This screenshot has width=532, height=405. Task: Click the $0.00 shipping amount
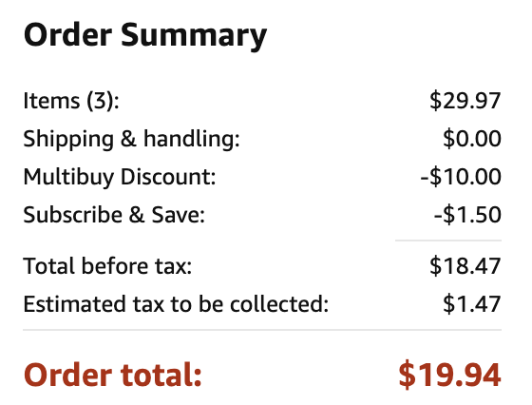pyautogui.click(x=472, y=139)
